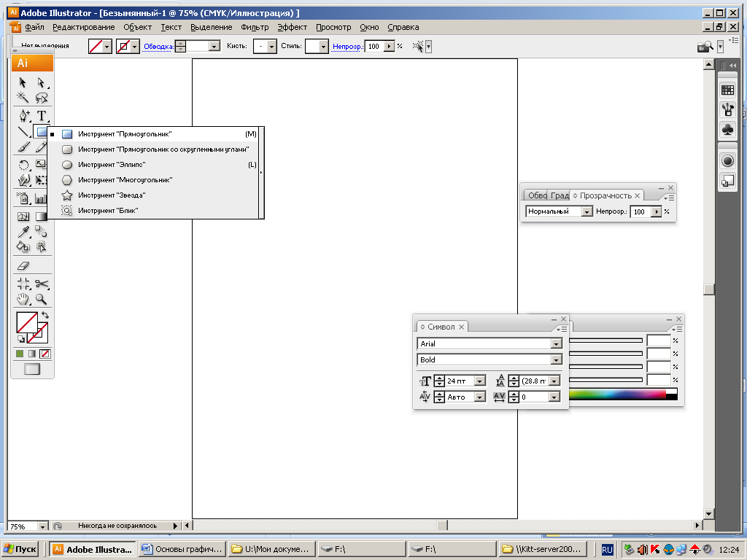Viewport: 747px width, 560px height.
Task: Switch to Gradient fill mode button
Action: tap(32, 354)
